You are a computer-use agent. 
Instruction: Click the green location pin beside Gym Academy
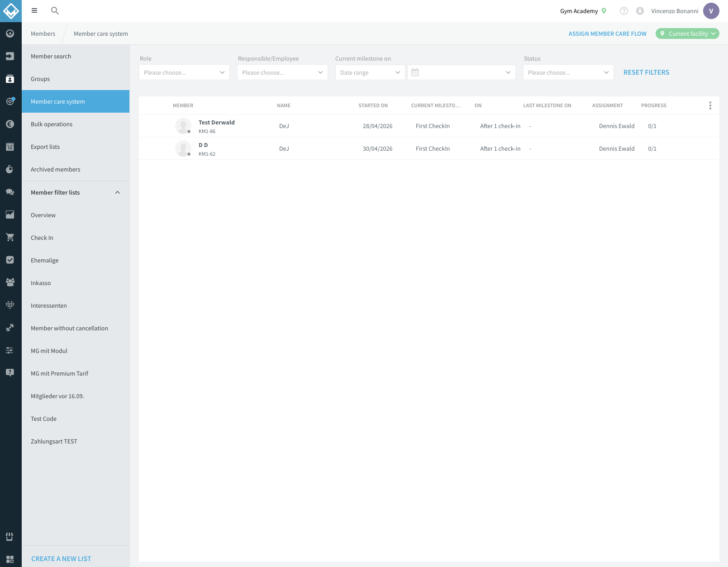coord(604,11)
